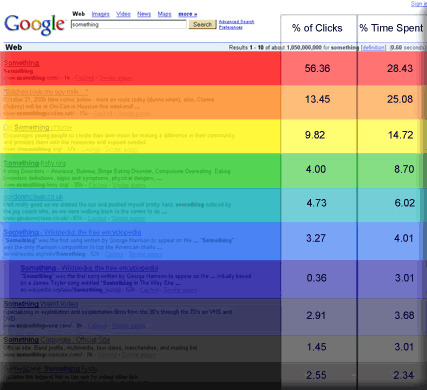
Task: Select the 2.55 clicks value
Action: (x=316, y=375)
